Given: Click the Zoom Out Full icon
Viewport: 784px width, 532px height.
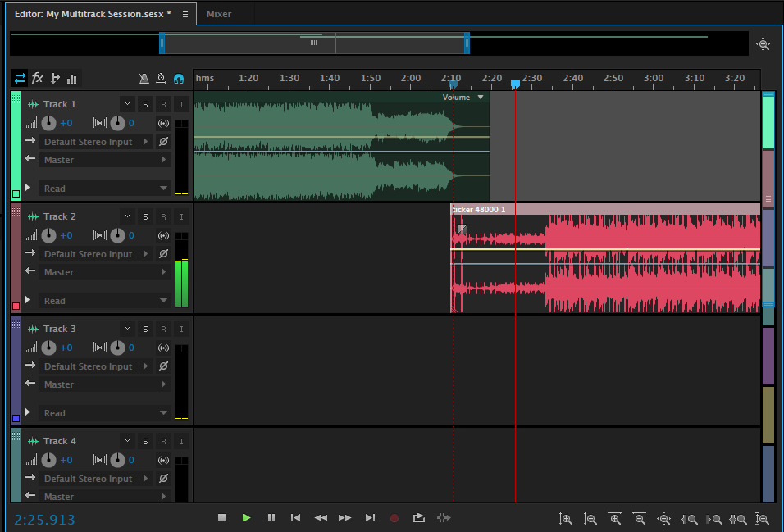Looking at the screenshot, I should pyautogui.click(x=664, y=518).
